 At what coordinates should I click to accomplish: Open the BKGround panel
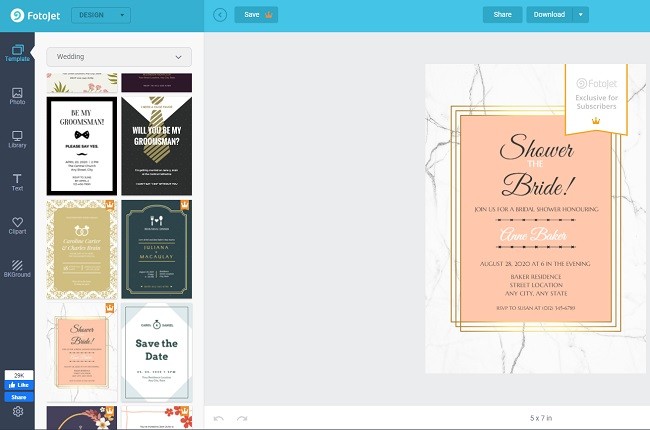point(17,269)
